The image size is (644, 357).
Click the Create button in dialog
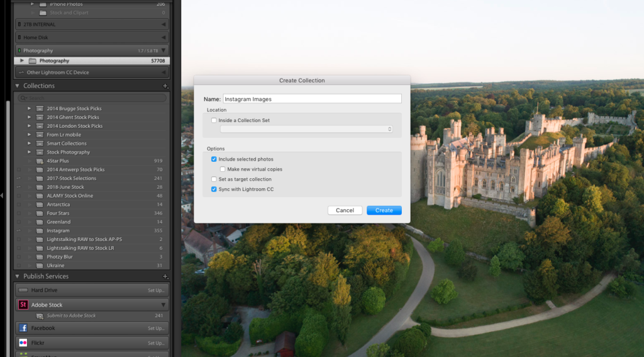[x=384, y=210]
